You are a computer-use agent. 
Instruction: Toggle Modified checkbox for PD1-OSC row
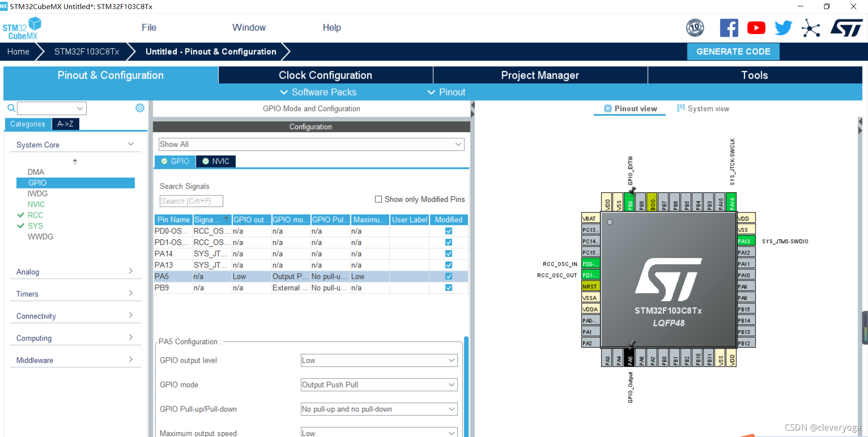[449, 242]
